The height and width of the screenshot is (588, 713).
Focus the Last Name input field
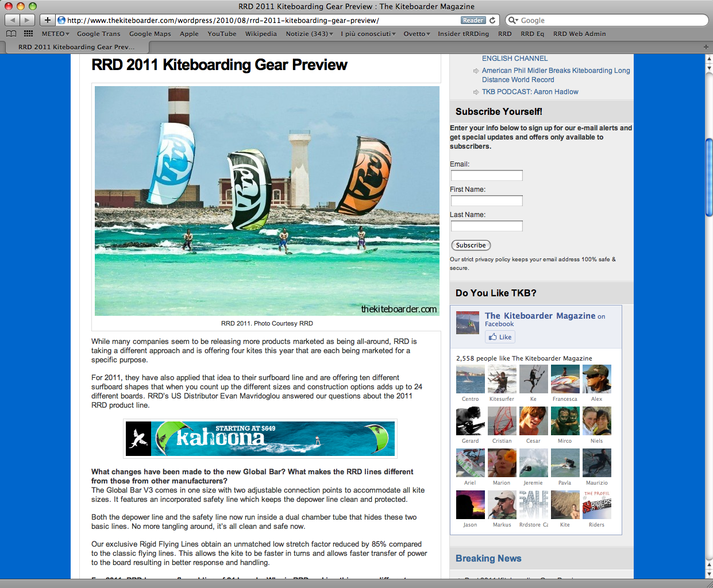[487, 226]
